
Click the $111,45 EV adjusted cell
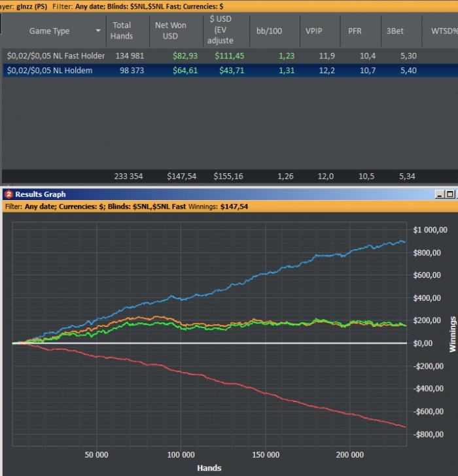pyautogui.click(x=229, y=56)
